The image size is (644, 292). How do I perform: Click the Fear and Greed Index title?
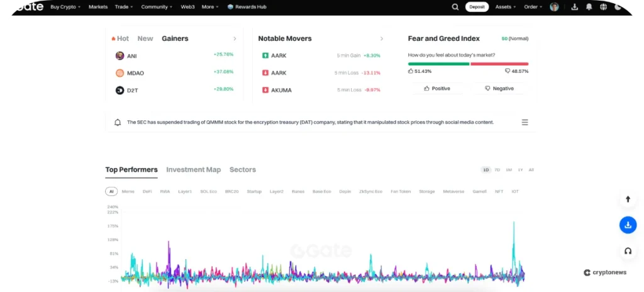[x=443, y=38]
